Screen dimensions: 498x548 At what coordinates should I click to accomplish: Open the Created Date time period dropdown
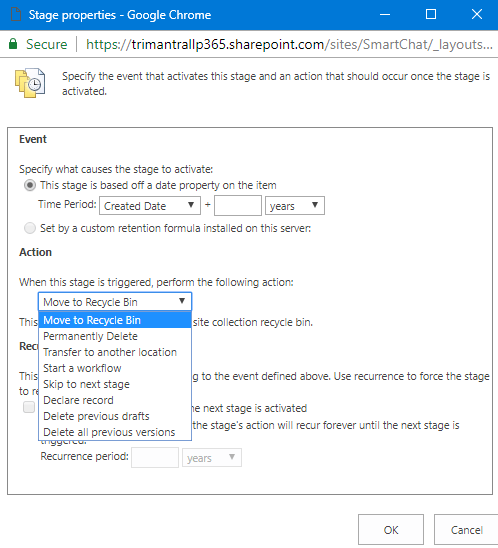point(150,206)
